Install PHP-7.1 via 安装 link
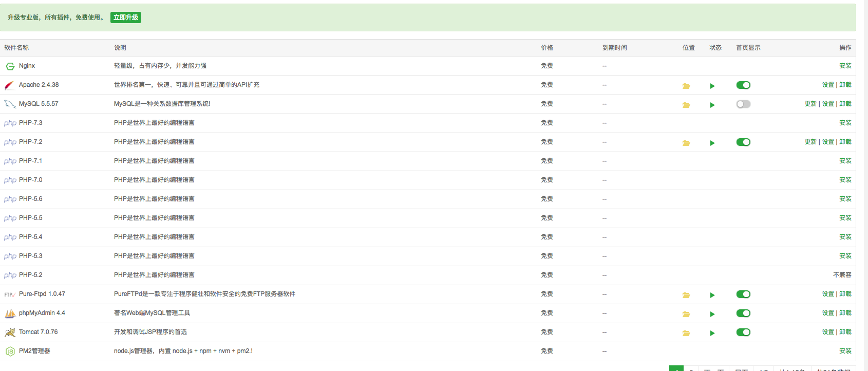Screen dimensions: 868x371 coord(845,161)
